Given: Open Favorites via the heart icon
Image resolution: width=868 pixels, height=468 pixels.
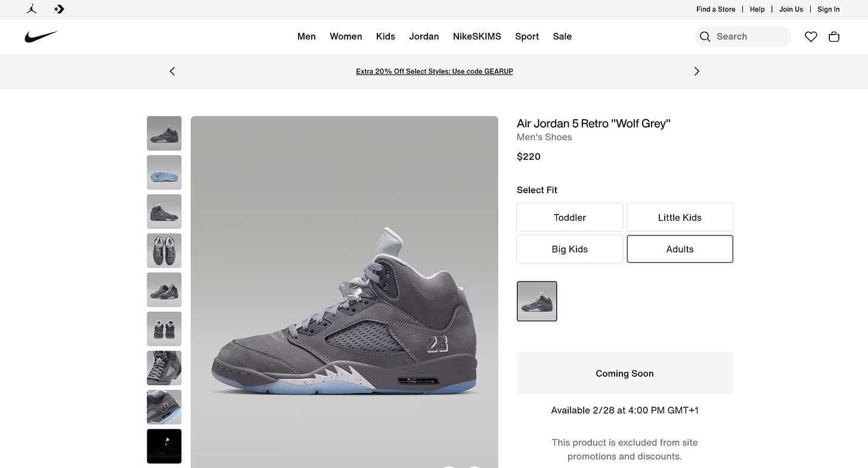Looking at the screenshot, I should (x=811, y=36).
